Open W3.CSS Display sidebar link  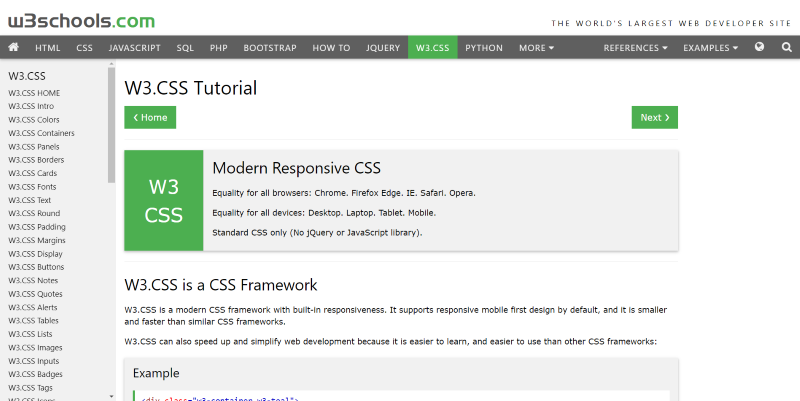(35, 254)
